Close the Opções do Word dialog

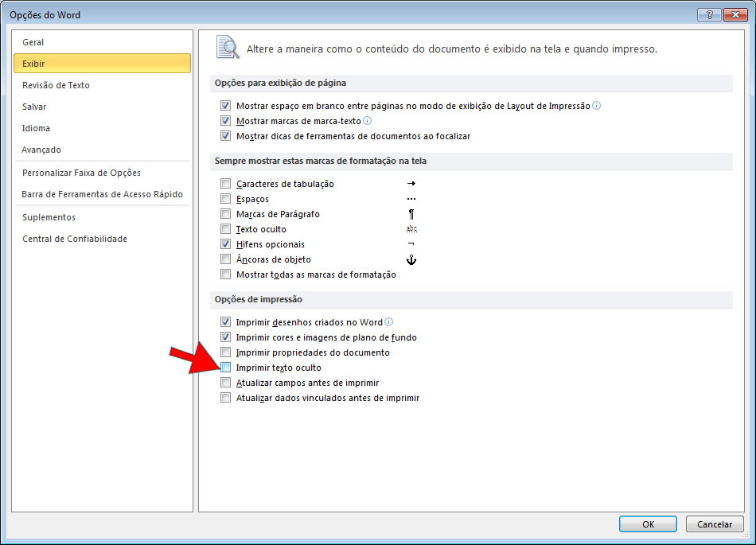[x=735, y=14]
